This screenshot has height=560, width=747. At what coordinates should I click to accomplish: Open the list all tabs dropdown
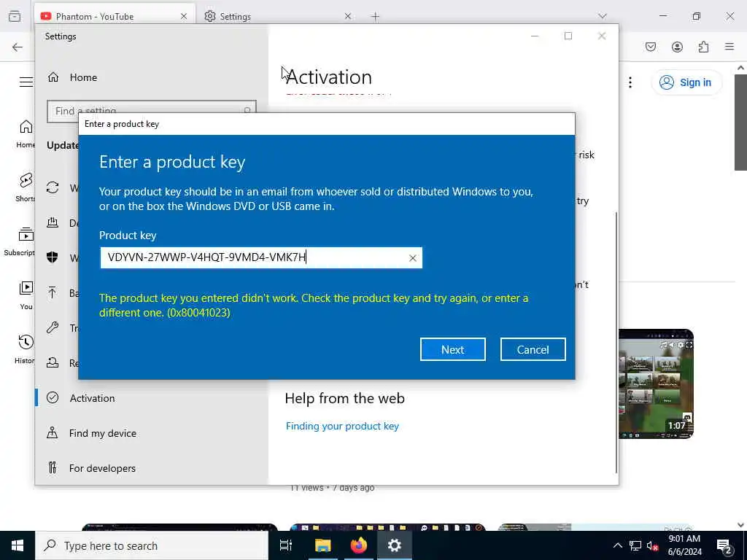(603, 16)
